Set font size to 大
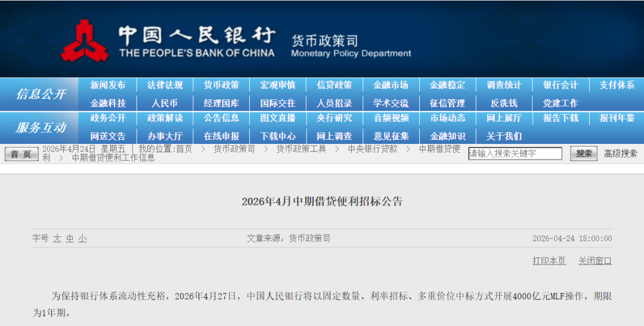This screenshot has height=326, width=644. [x=57, y=238]
